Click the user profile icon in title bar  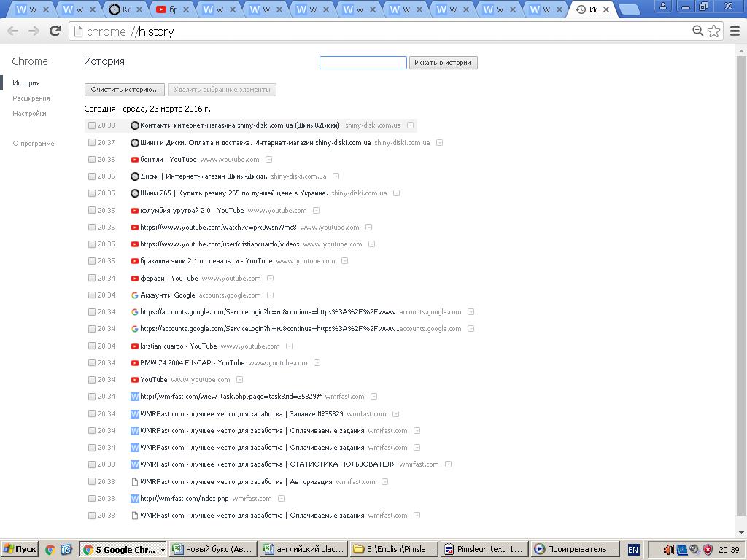[662, 6]
